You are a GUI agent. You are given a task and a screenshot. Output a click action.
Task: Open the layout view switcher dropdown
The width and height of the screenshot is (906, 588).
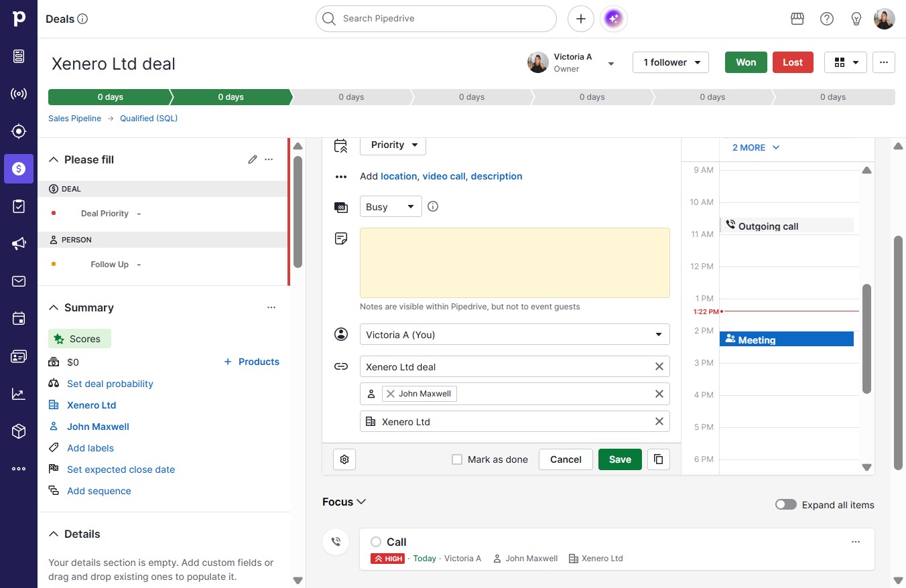[x=846, y=62]
